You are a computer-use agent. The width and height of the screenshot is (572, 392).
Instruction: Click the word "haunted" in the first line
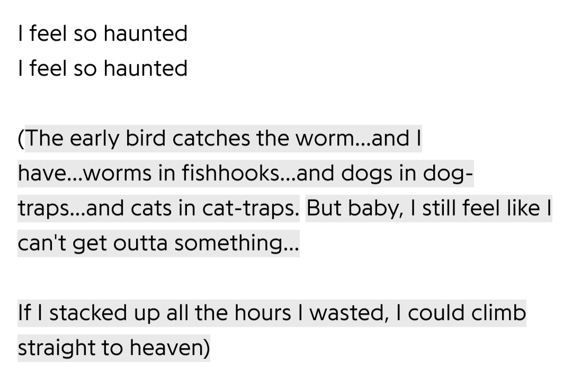coord(146,33)
